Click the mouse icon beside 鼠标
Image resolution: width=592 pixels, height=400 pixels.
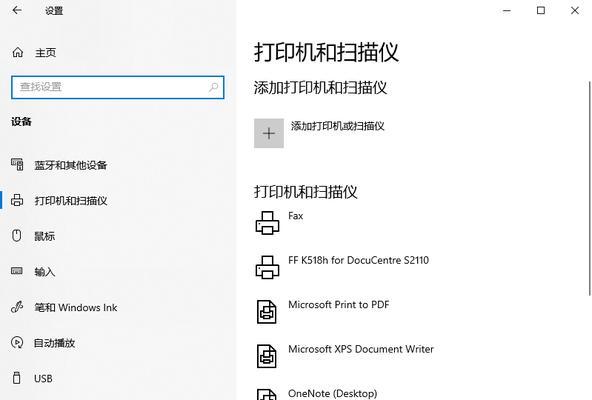[x=17, y=236]
